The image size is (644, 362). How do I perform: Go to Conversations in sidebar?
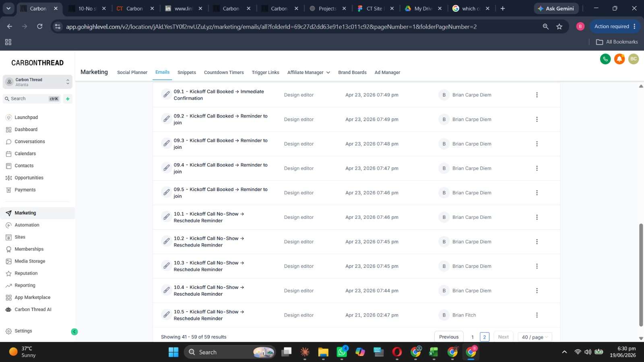pos(30,142)
